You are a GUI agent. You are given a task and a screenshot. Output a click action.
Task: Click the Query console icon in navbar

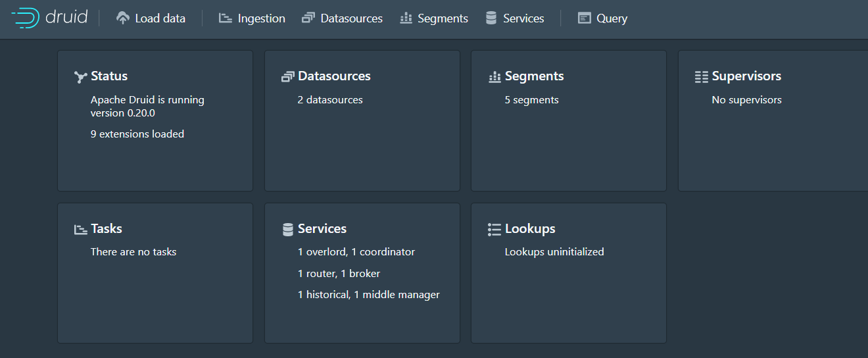pyautogui.click(x=584, y=18)
